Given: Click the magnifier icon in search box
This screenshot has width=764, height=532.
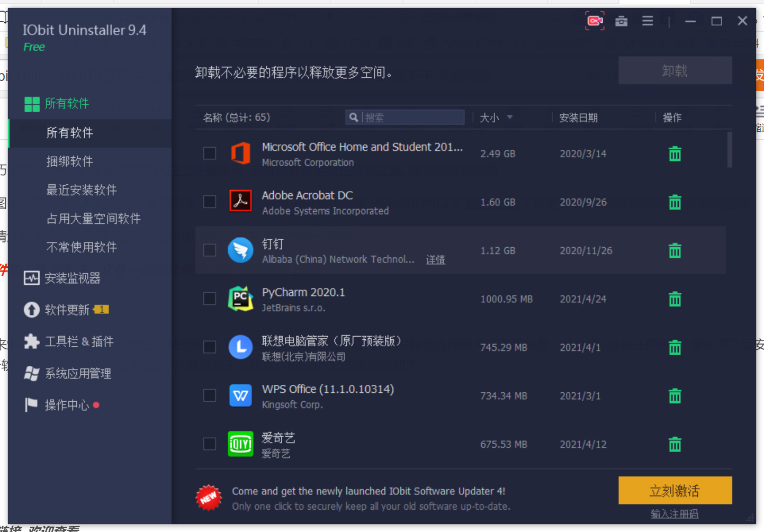Looking at the screenshot, I should tap(353, 118).
